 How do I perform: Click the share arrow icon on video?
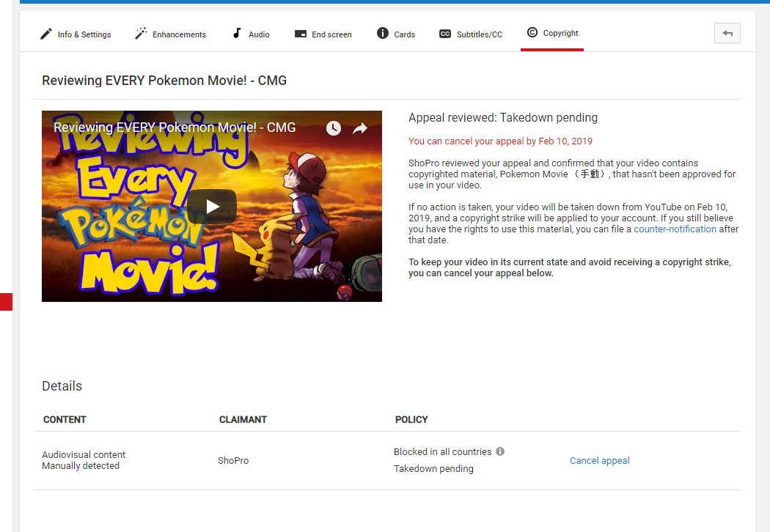360,128
